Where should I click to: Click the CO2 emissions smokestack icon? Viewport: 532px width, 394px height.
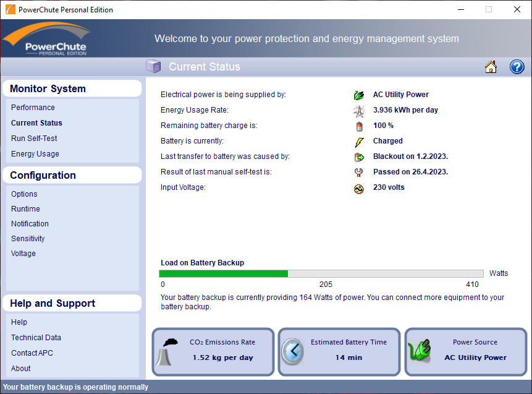click(x=167, y=352)
